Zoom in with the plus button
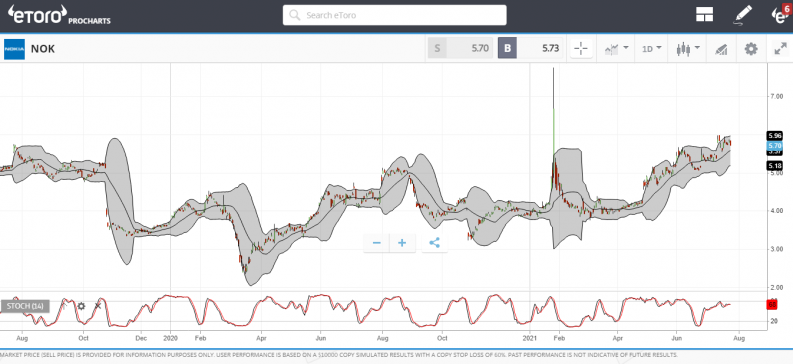The image size is (793, 364). (x=402, y=243)
